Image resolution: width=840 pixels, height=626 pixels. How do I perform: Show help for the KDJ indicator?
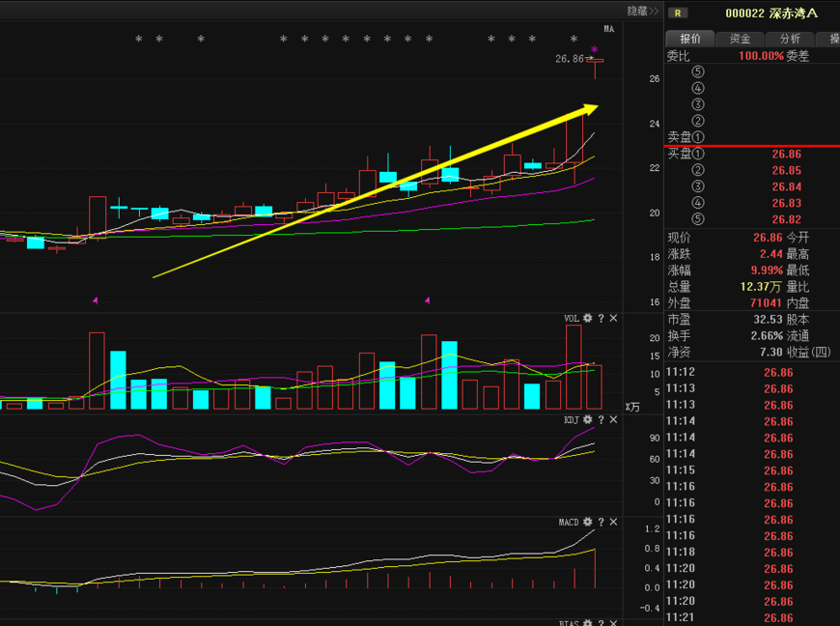click(602, 419)
